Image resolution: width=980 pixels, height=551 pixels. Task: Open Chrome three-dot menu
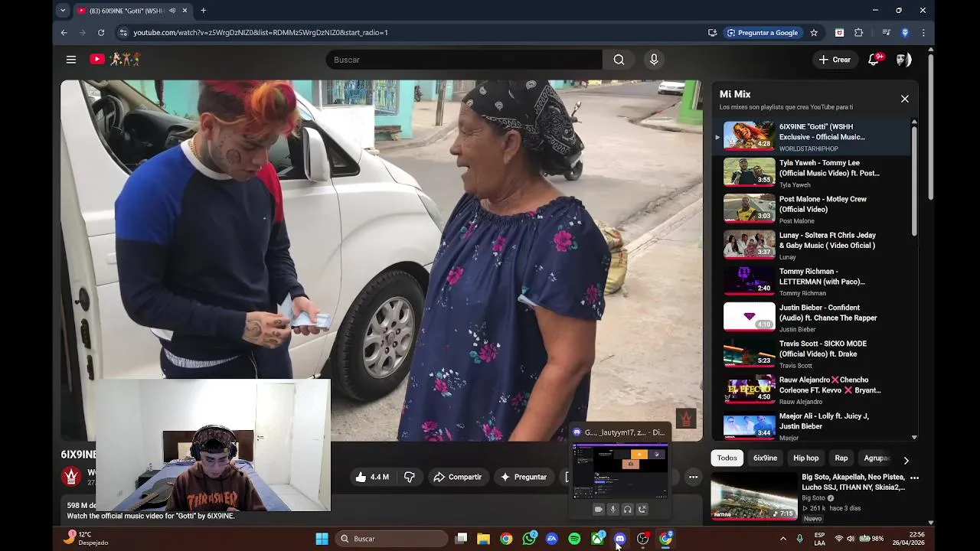923,33
